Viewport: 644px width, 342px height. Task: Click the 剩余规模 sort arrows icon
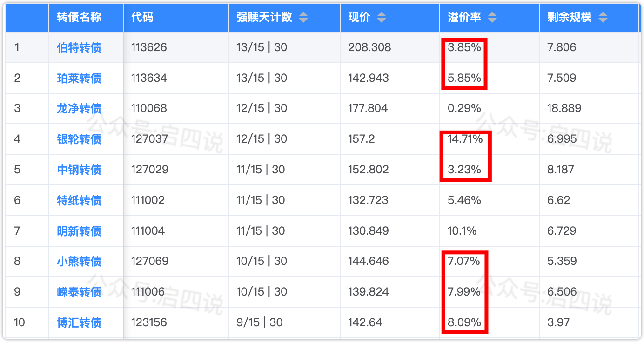point(603,18)
